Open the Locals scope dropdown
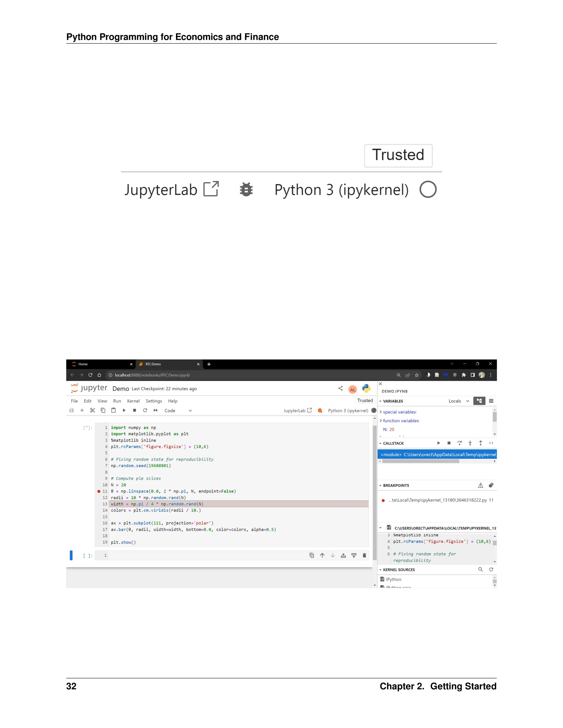The image size is (563, 728). click(x=459, y=401)
